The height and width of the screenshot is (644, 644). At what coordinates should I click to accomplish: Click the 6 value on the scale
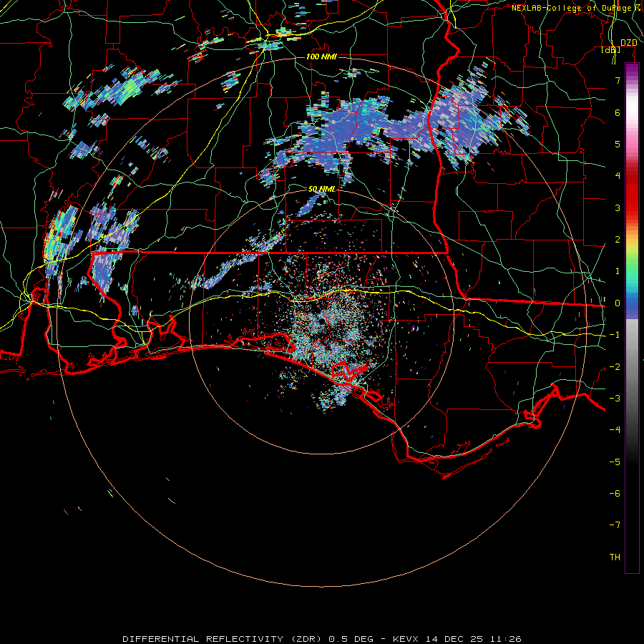tap(618, 112)
